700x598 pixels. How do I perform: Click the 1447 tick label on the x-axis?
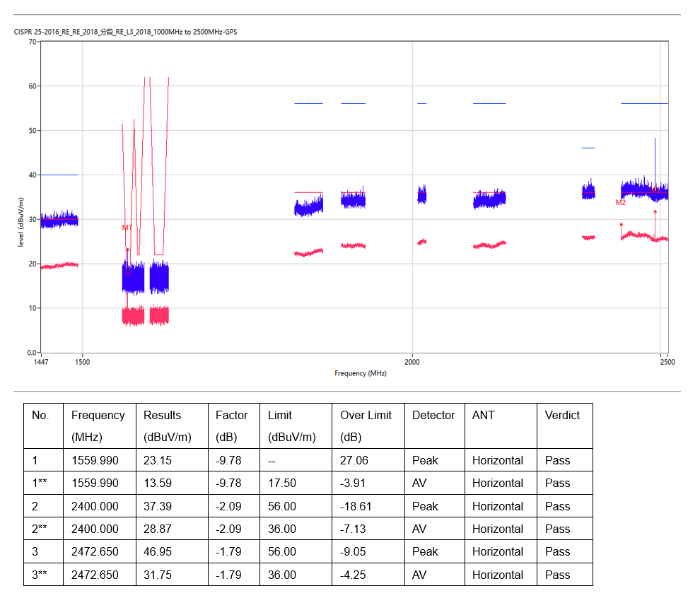click(41, 362)
